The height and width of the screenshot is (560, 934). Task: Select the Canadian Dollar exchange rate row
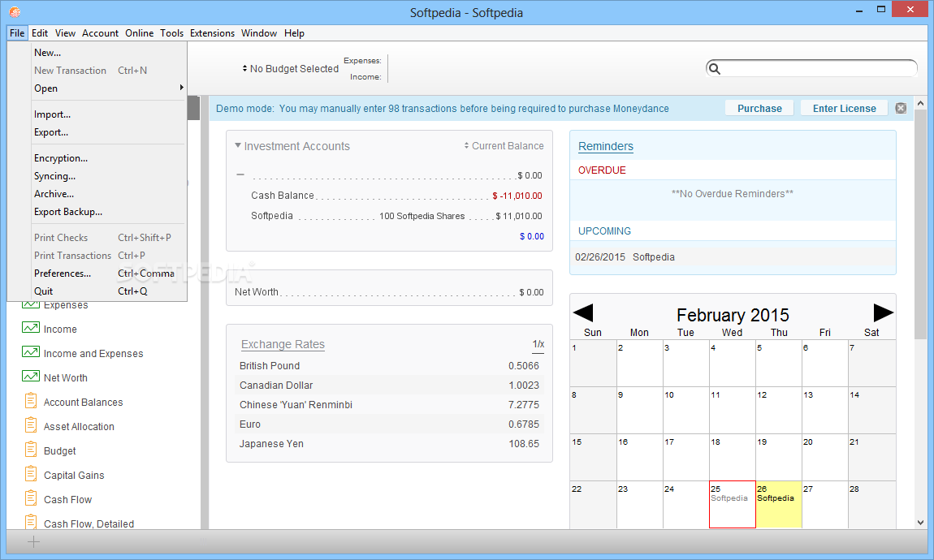[390, 386]
